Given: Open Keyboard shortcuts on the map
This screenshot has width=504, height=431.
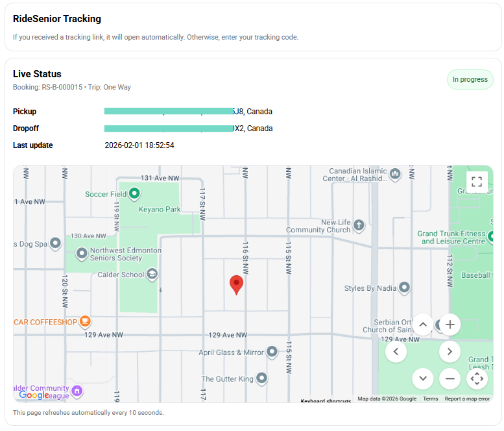Looking at the screenshot, I should pos(326,400).
